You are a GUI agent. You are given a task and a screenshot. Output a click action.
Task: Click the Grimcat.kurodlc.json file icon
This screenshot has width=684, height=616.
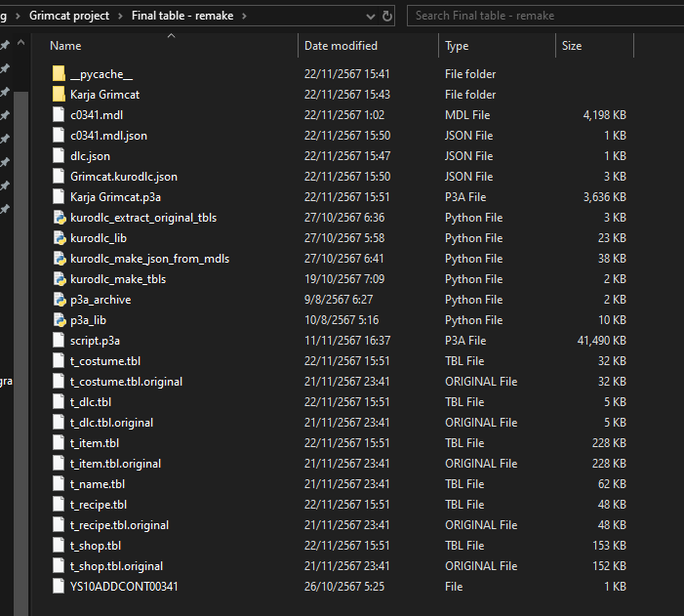(x=59, y=177)
